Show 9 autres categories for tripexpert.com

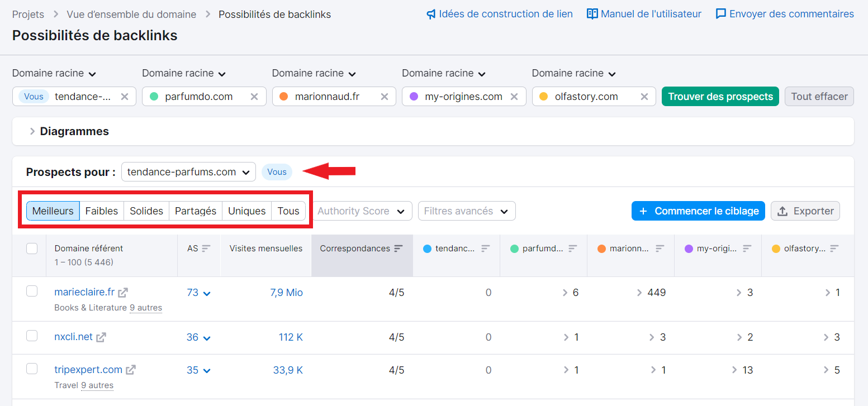tap(97, 385)
